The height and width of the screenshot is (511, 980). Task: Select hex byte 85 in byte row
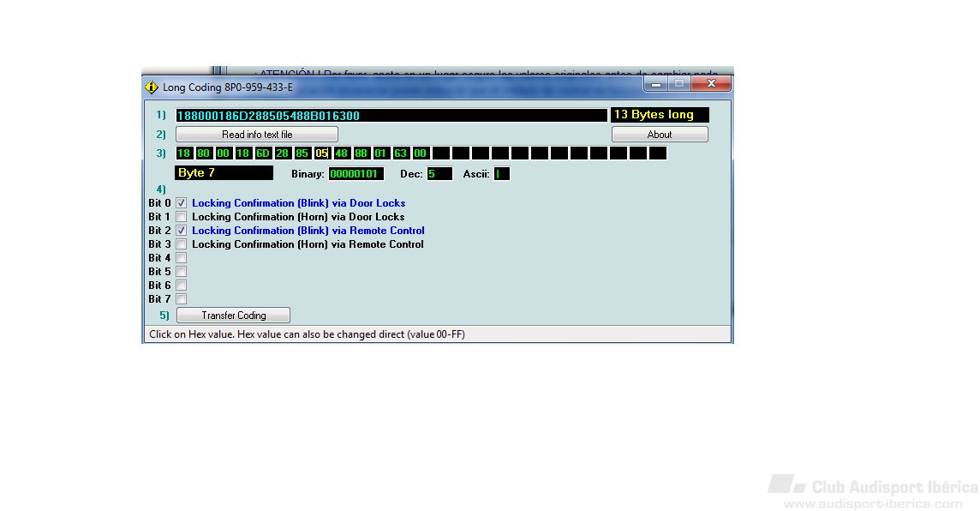pyautogui.click(x=302, y=153)
